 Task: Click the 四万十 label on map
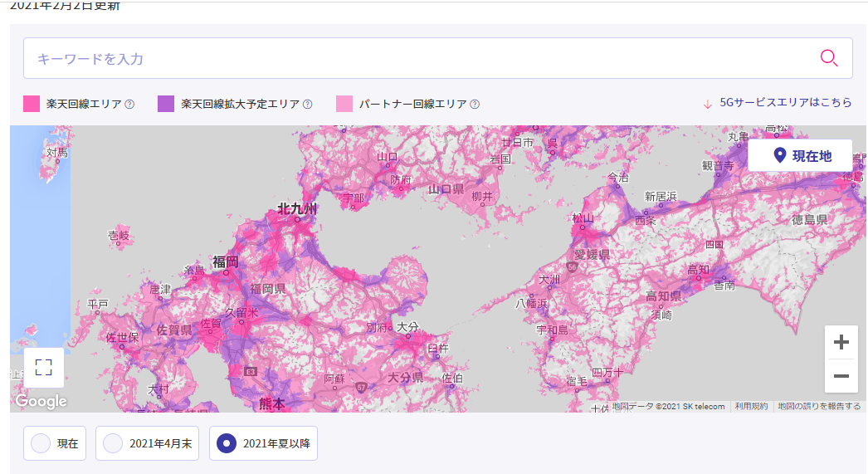pyautogui.click(x=607, y=372)
